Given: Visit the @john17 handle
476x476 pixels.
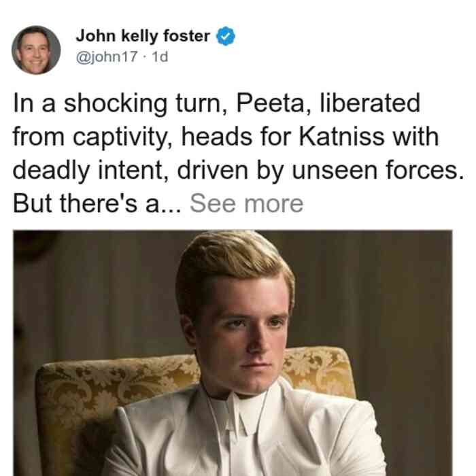Looking at the screenshot, I should 107,56.
